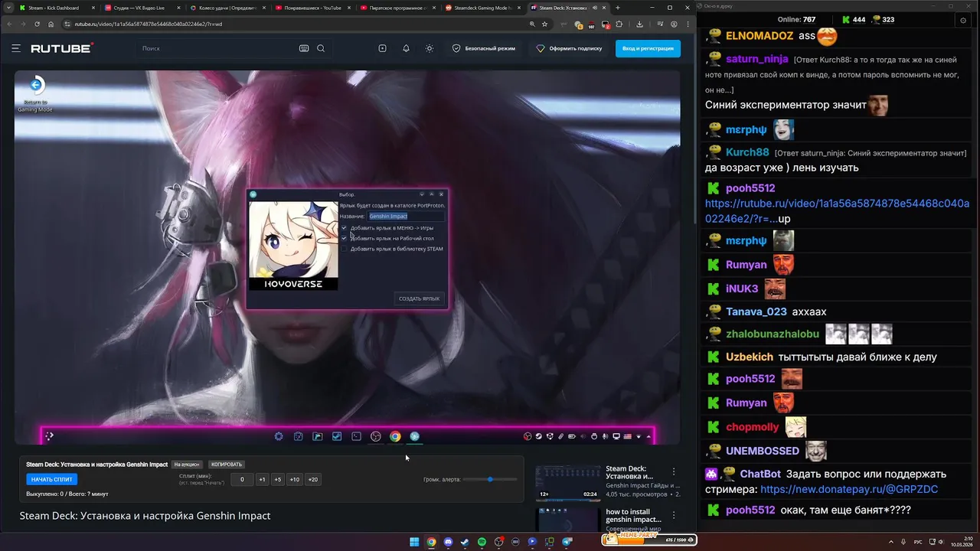Viewport: 980px width, 551px height.
Task: Click PortProton icon in KDE taskbar
Action: coord(414,436)
